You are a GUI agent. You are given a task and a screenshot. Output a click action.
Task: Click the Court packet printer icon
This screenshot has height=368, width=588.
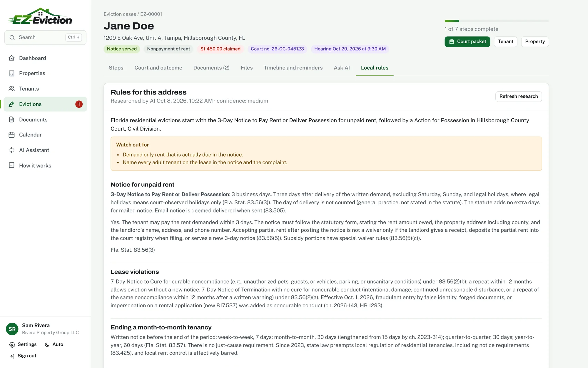click(x=452, y=42)
